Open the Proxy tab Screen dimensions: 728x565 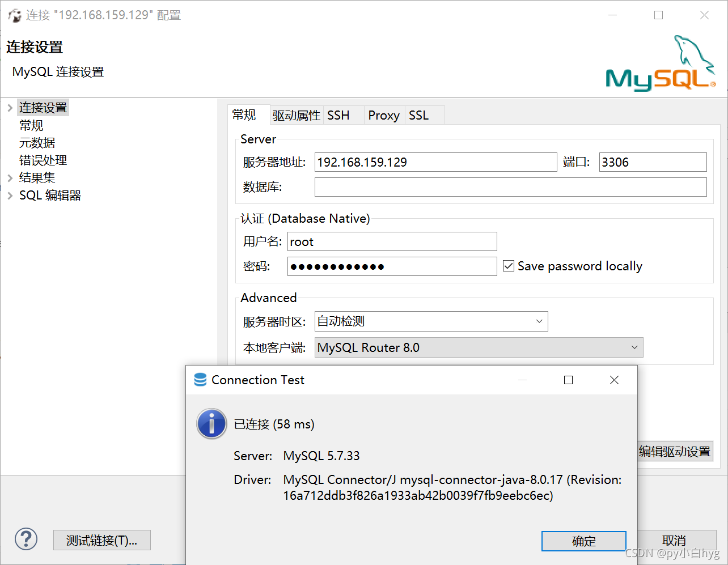point(384,116)
